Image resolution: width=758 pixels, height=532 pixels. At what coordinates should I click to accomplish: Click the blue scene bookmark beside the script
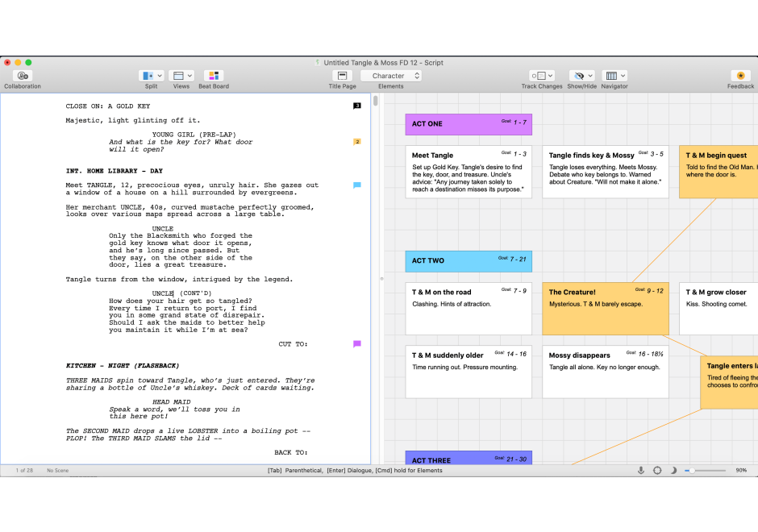point(356,185)
